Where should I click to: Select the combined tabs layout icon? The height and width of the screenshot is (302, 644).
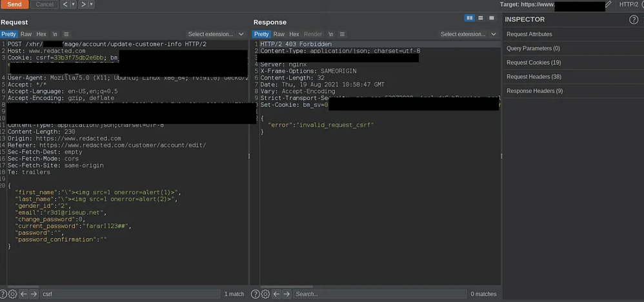[492, 18]
